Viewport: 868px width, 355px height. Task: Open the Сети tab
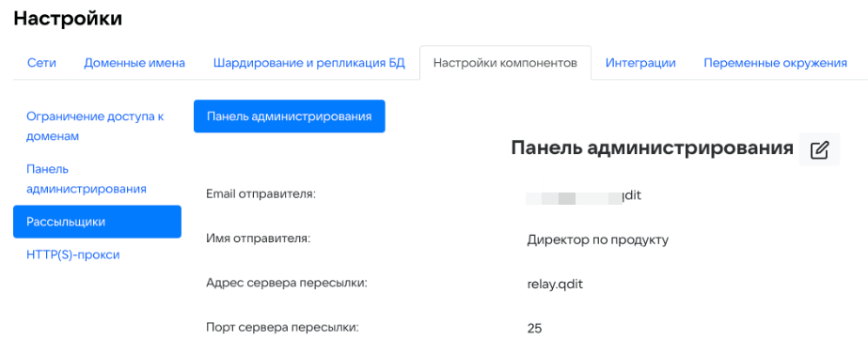pyautogui.click(x=41, y=63)
